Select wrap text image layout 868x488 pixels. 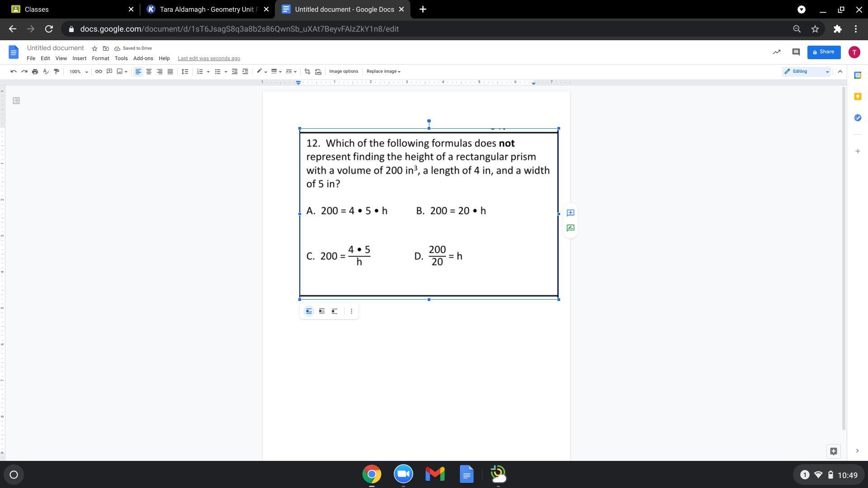(322, 311)
